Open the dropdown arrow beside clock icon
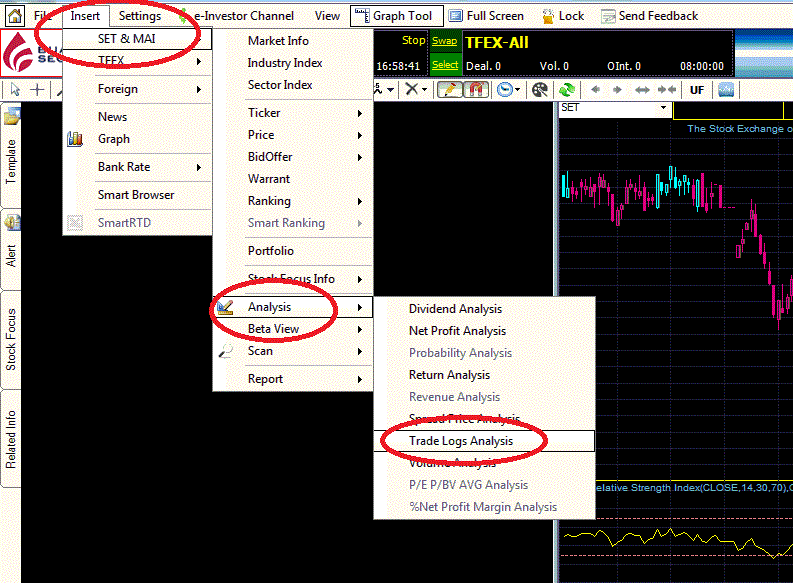The image size is (793, 583). tap(517, 90)
